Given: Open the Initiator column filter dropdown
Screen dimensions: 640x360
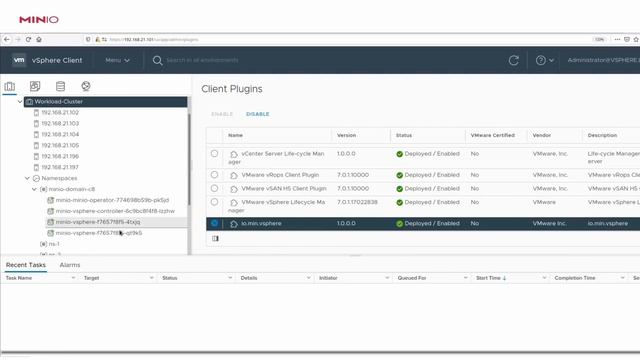Looking at the screenshot, I should 387,278.
